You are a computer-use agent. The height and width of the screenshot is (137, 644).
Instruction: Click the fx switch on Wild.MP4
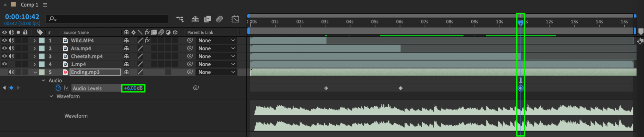pos(147,40)
